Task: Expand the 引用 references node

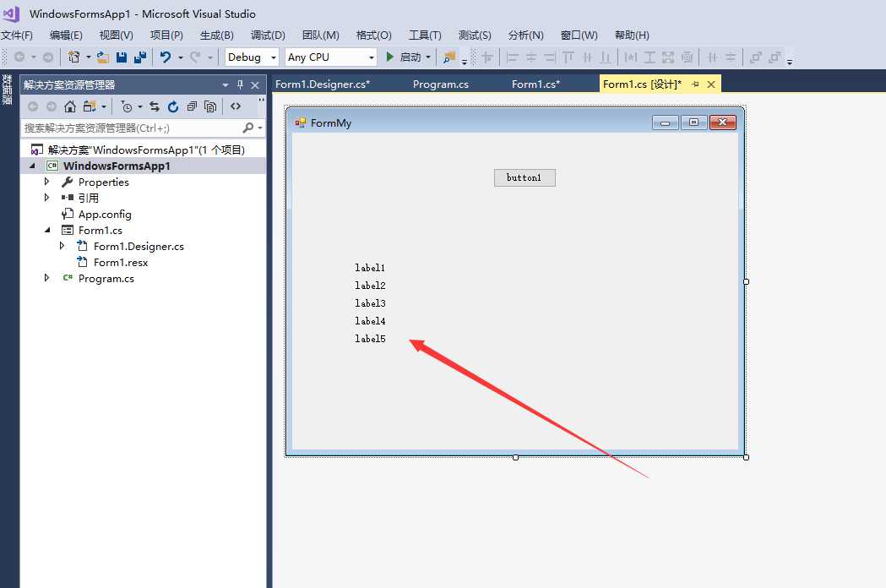Action: (47, 198)
